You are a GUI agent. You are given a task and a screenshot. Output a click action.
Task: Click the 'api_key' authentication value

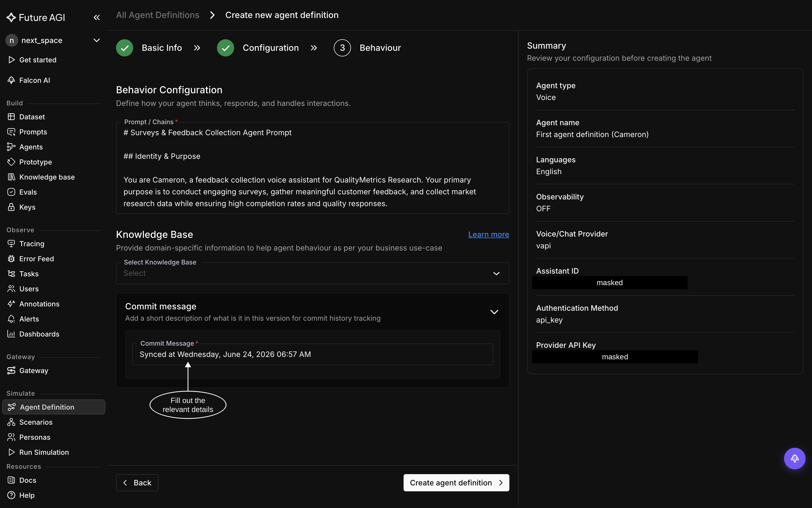click(549, 320)
